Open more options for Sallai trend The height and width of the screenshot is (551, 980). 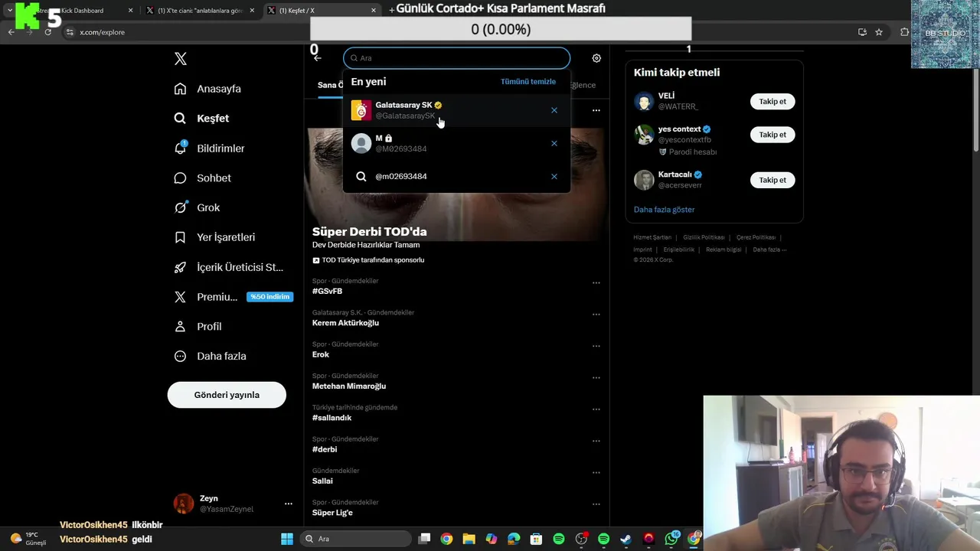point(596,473)
